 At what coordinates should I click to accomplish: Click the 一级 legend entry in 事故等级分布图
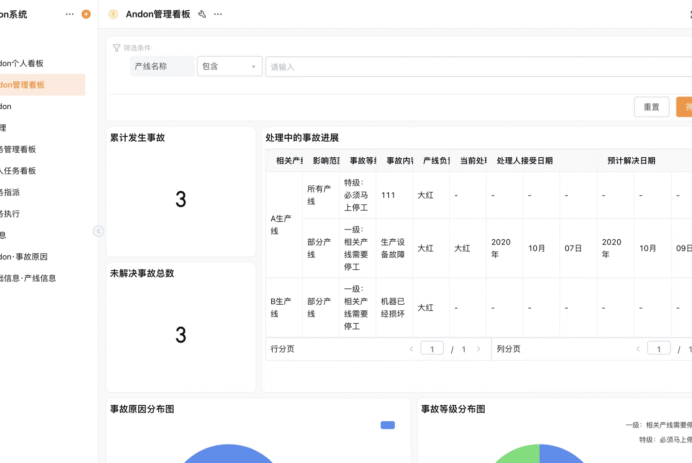tap(659, 425)
